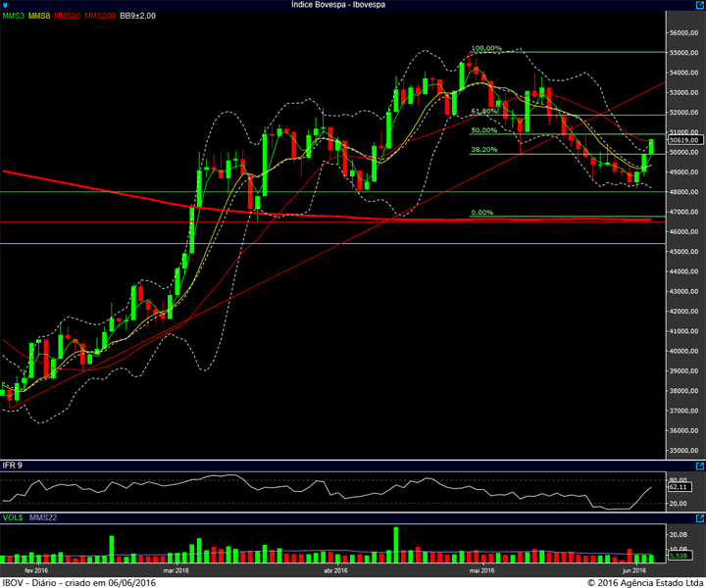This screenshot has height=588, width=706.
Task: Click the IFR 9 indicator title
Action: (x=12, y=465)
